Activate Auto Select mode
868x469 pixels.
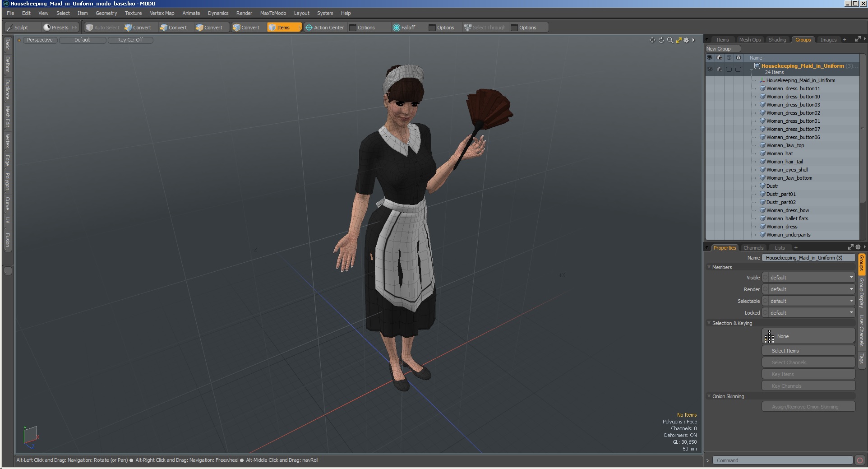tap(103, 28)
